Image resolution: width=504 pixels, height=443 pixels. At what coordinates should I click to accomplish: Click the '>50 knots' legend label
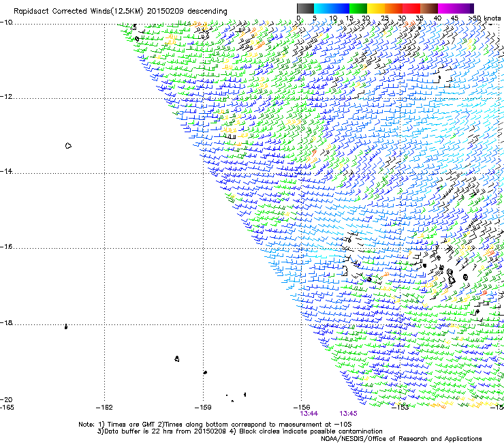pos(484,18)
